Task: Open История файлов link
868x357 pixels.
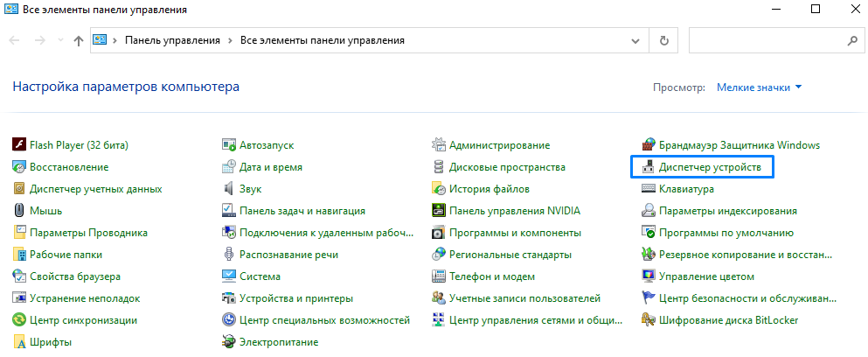Action: pos(490,189)
